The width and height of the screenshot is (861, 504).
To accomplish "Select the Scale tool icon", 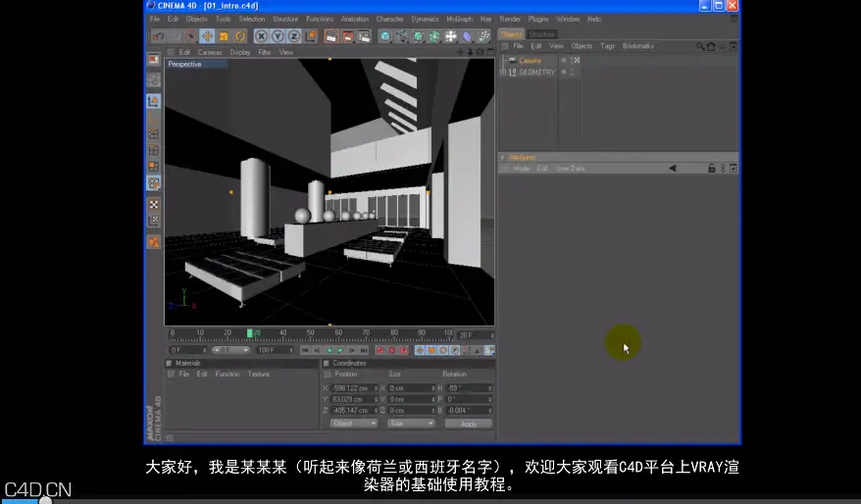I will click(224, 37).
